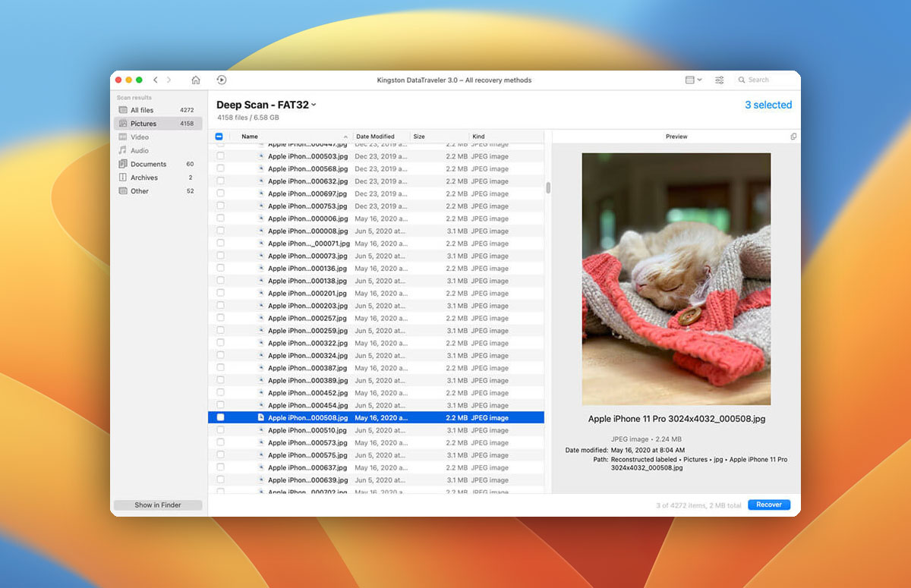This screenshot has height=588, width=911.
Task: Toggle the Name column sort arrow
Action: (x=346, y=137)
